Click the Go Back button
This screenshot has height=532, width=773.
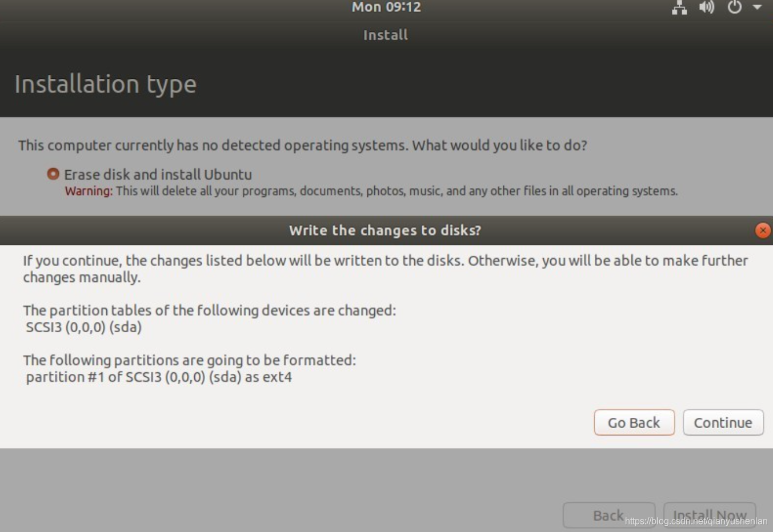coord(634,422)
